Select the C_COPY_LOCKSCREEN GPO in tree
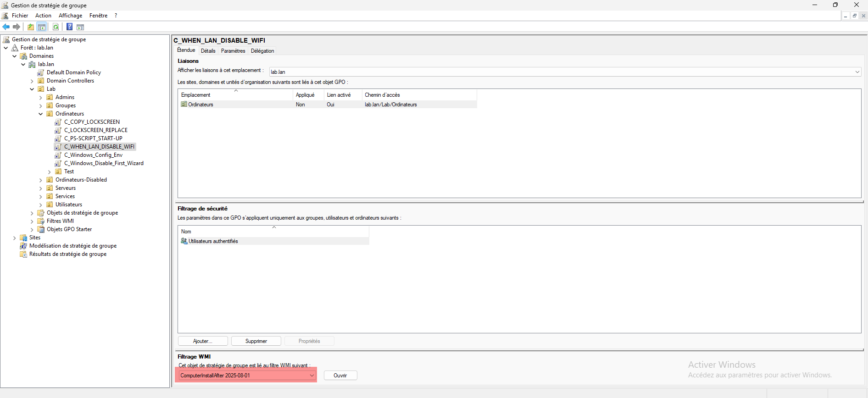This screenshot has width=868, height=398. tap(92, 122)
